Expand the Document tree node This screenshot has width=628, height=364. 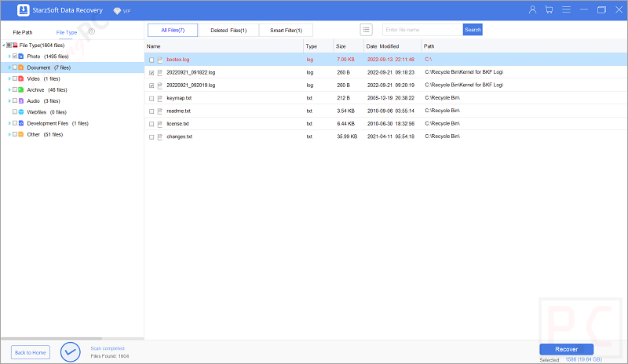pos(9,67)
